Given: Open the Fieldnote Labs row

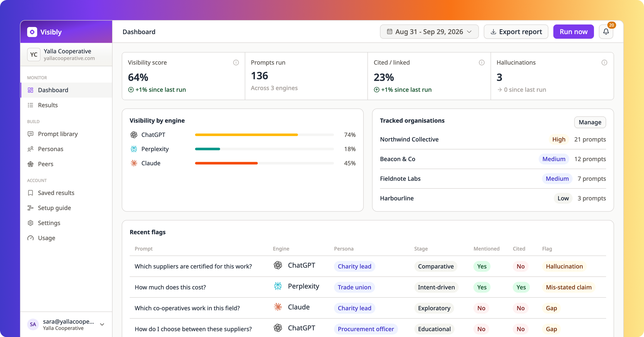Looking at the screenshot, I should (493, 179).
